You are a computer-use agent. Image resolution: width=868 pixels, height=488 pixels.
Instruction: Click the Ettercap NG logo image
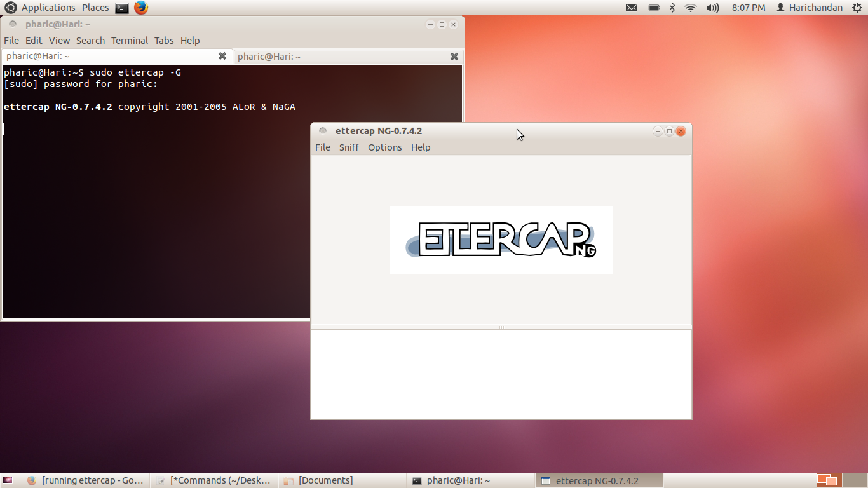tap(500, 240)
